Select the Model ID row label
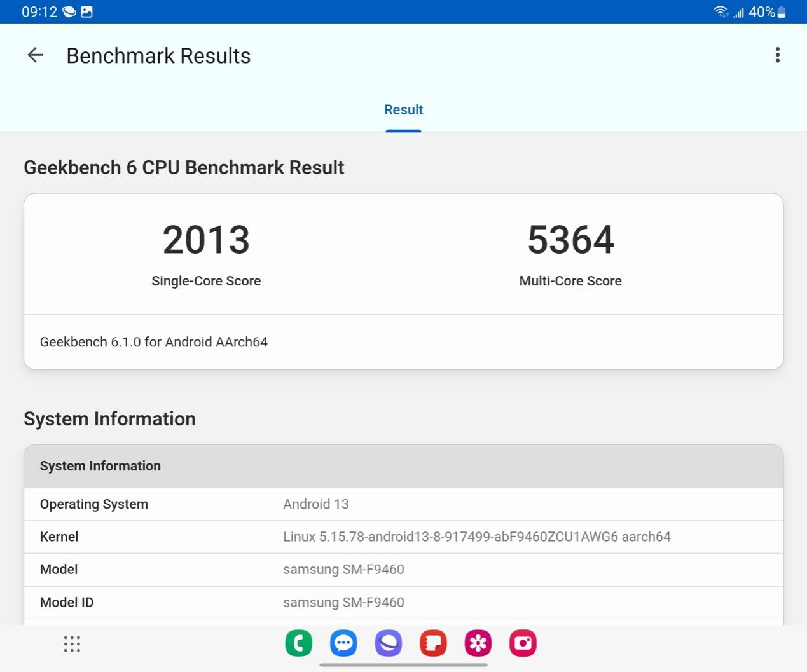Image resolution: width=807 pixels, height=672 pixels. coord(67,602)
